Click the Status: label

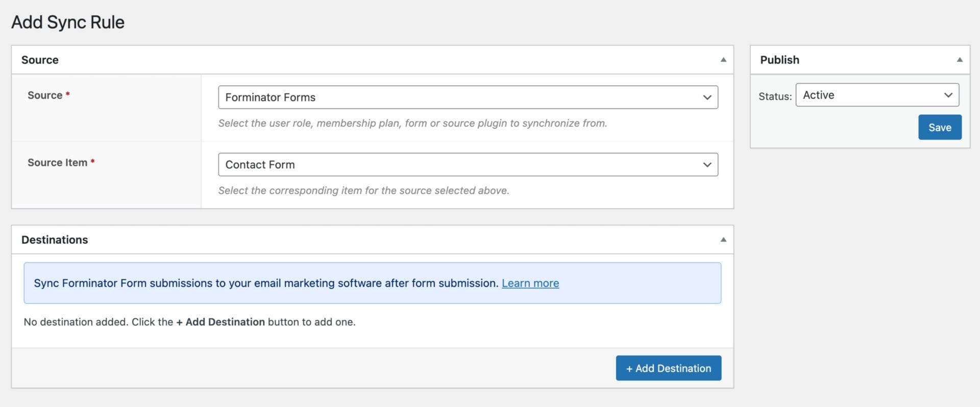click(x=775, y=96)
